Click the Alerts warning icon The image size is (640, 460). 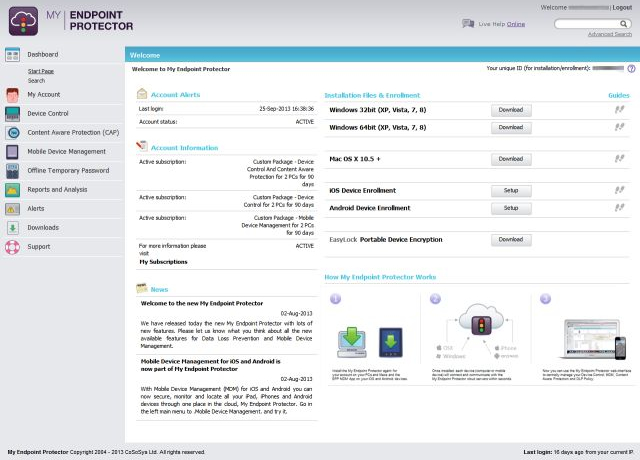point(12,209)
